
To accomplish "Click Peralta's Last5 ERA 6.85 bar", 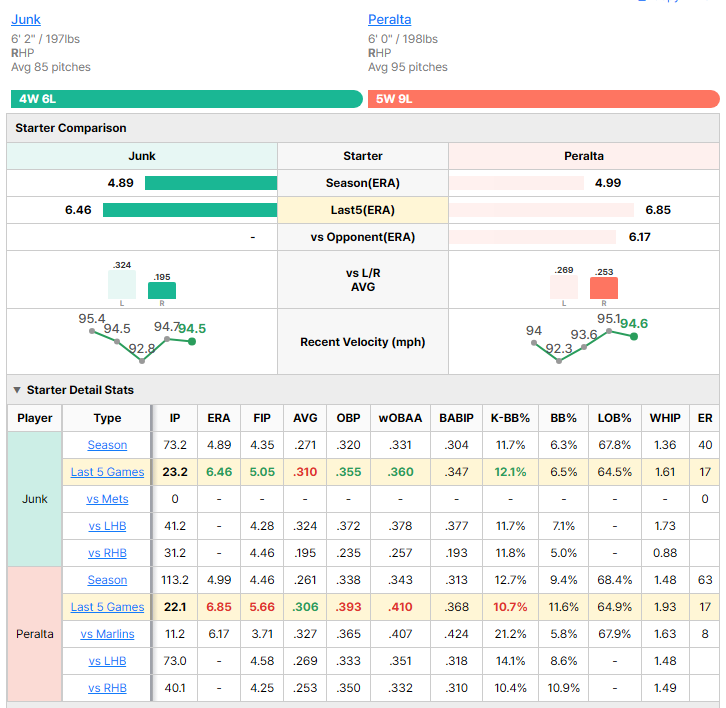I will pos(541,210).
